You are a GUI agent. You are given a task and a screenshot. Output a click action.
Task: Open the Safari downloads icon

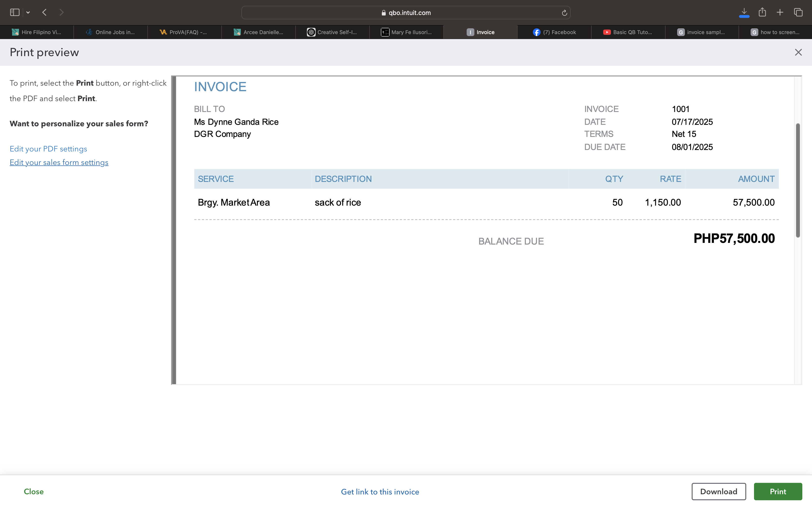744,12
